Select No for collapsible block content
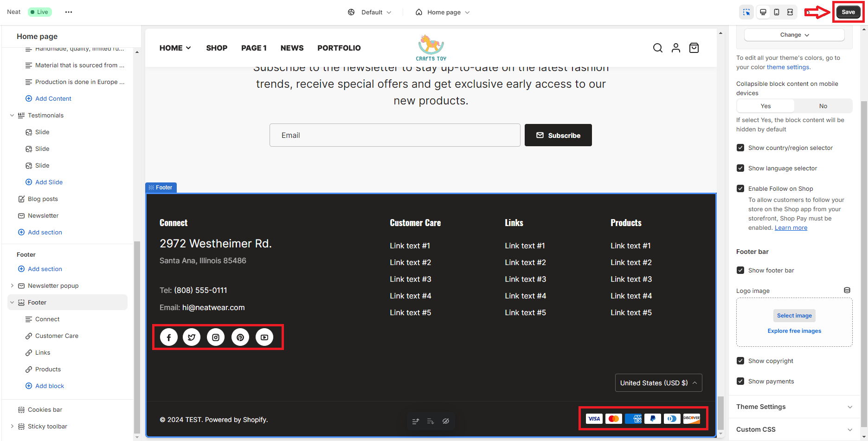Viewport: 868px width, 441px height. (x=823, y=106)
